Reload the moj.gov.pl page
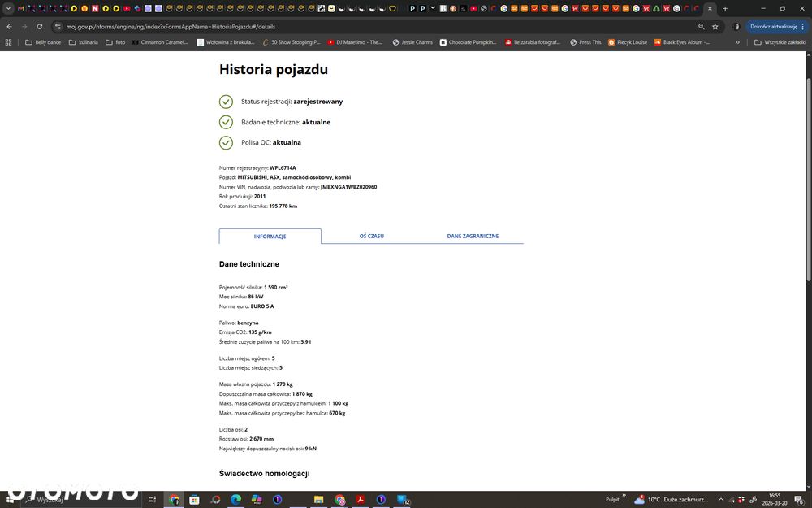 [x=39, y=27]
